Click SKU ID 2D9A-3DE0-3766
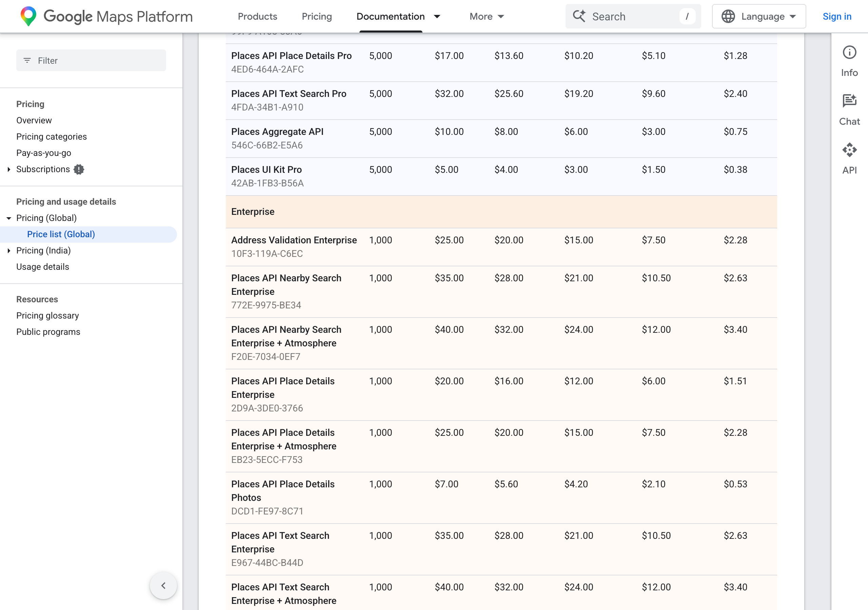868x610 pixels. click(267, 409)
